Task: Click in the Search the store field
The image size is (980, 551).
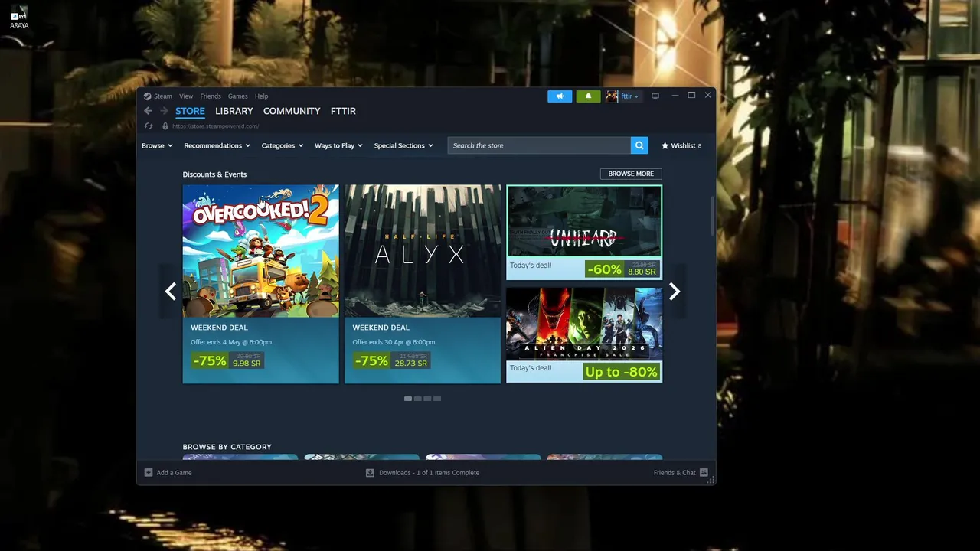Action: coord(539,145)
